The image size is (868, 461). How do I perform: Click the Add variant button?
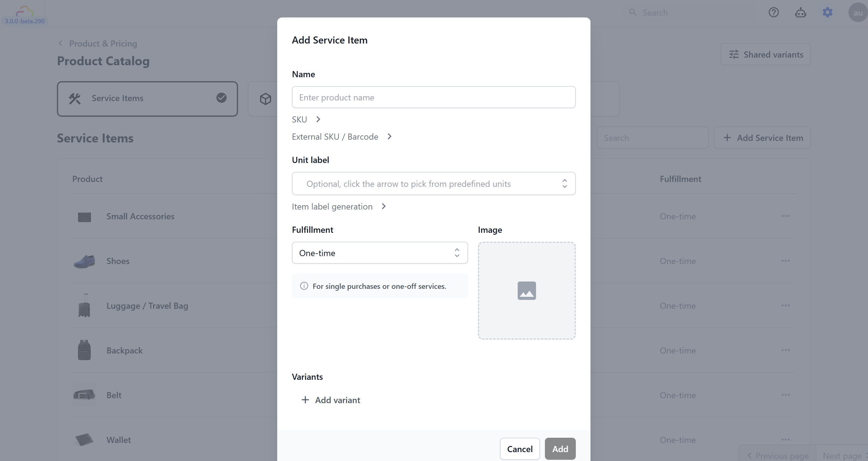[330, 400]
